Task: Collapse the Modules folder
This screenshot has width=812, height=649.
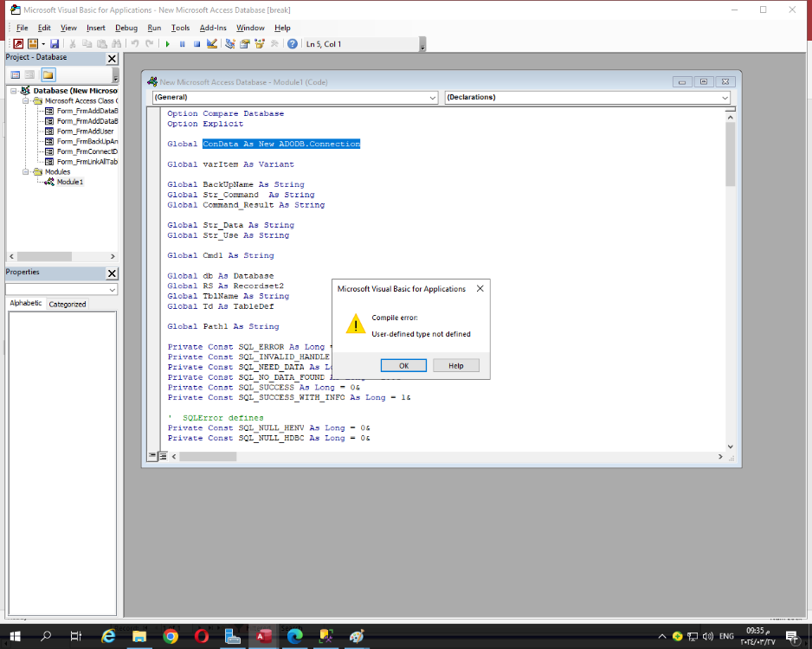Action: point(25,172)
